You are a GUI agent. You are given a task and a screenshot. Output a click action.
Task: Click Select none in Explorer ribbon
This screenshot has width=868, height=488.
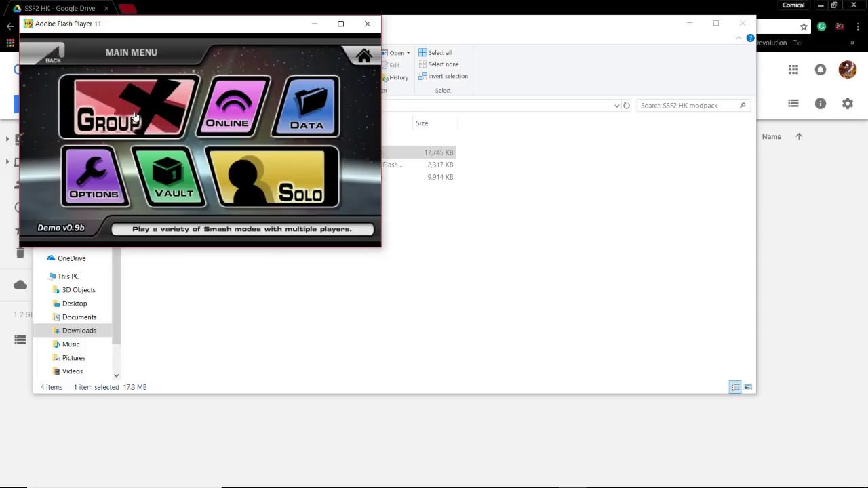[438, 64]
